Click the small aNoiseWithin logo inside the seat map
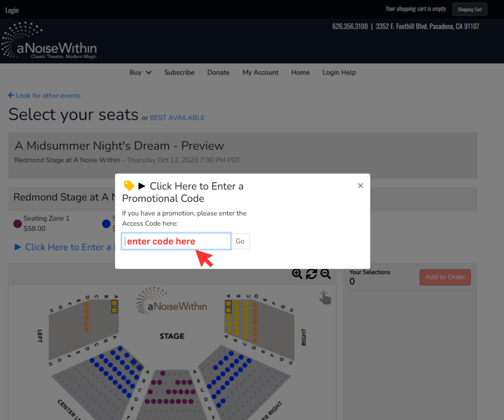504x420 pixels. 172,304
